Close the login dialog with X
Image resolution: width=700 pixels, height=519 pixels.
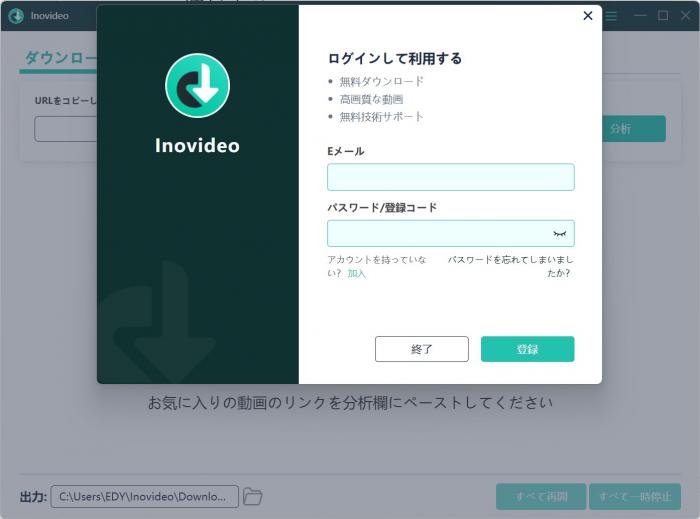pos(588,16)
